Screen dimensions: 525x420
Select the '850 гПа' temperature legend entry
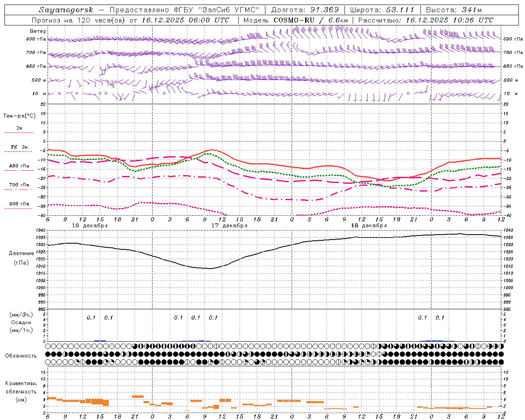[x=19, y=166]
